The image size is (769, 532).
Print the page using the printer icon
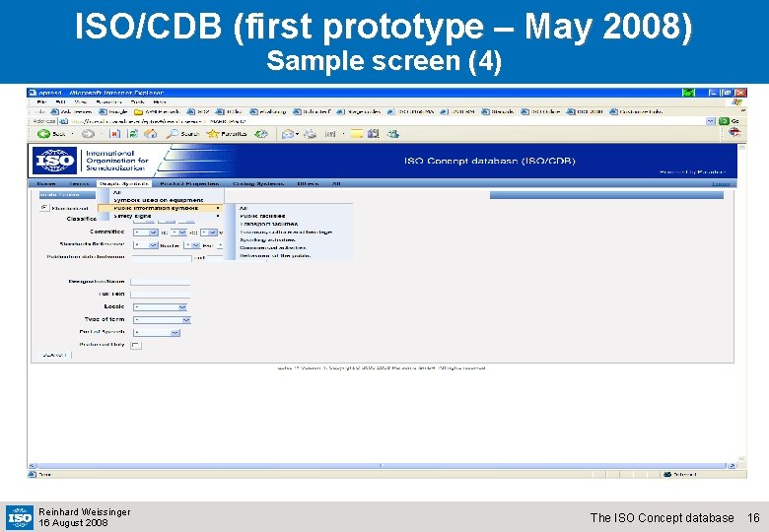pyautogui.click(x=310, y=134)
